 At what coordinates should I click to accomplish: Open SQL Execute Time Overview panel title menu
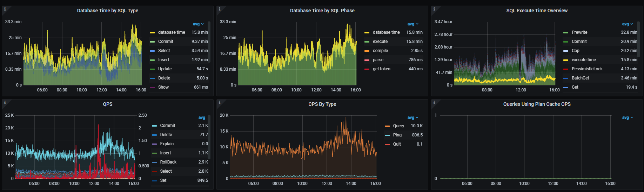point(537,11)
